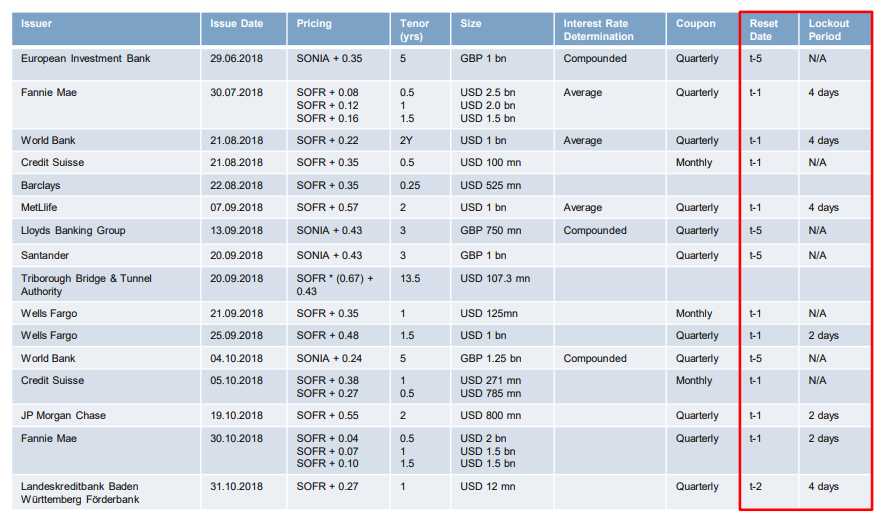Select the size USD 100 mn
Image resolution: width=884 pixels, height=517 pixels.
pyautogui.click(x=490, y=162)
